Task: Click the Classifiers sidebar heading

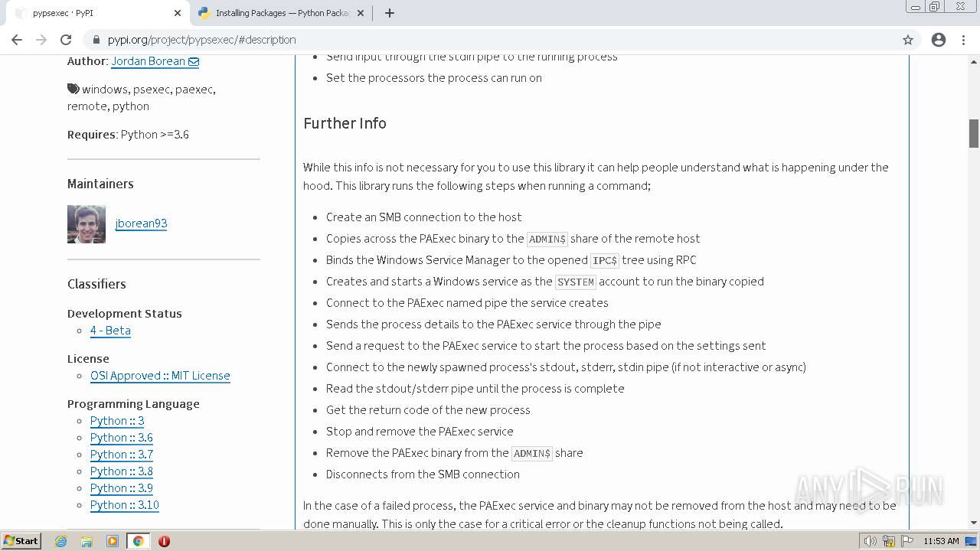Action: click(x=96, y=284)
